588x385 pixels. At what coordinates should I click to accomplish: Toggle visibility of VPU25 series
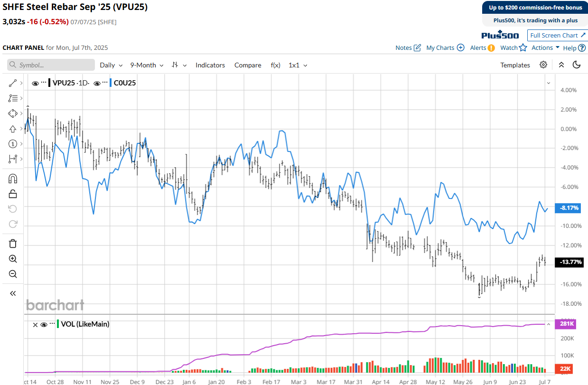coord(35,83)
